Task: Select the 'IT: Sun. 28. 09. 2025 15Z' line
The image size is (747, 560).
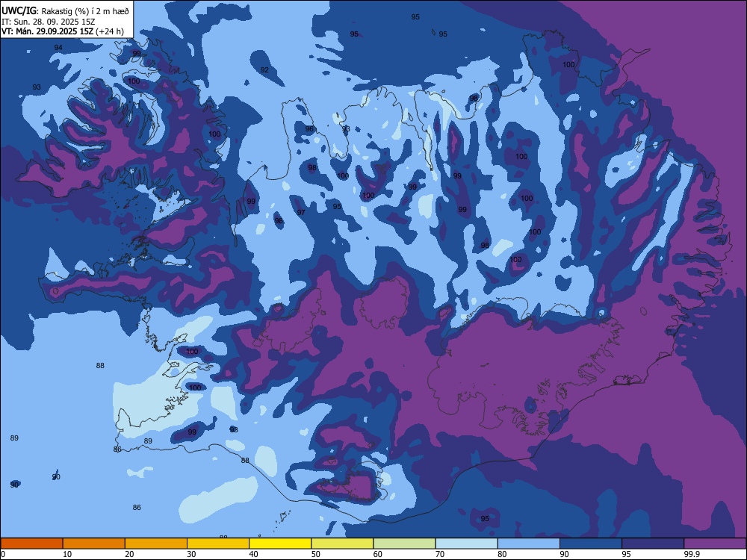Action: [x=48, y=22]
